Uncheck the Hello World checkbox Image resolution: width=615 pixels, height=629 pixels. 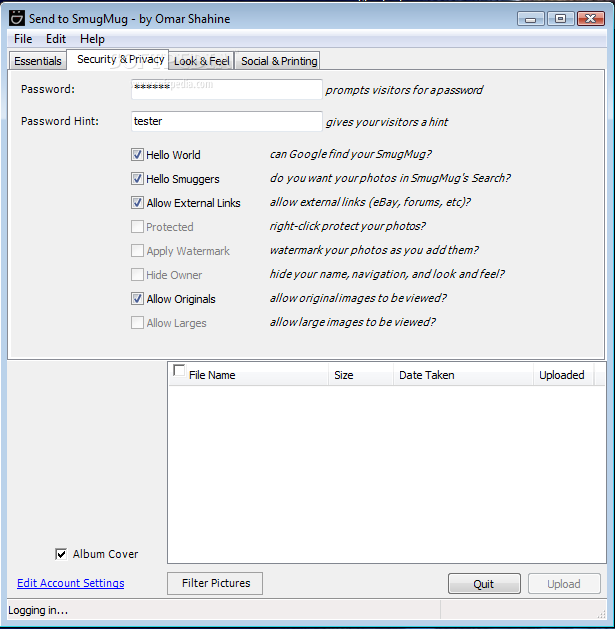(x=137, y=154)
